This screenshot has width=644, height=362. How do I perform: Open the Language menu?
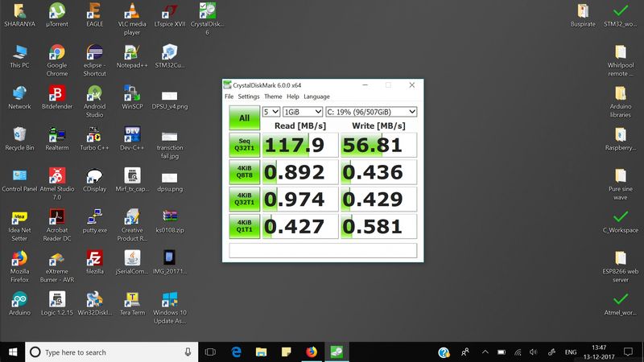pos(316,97)
